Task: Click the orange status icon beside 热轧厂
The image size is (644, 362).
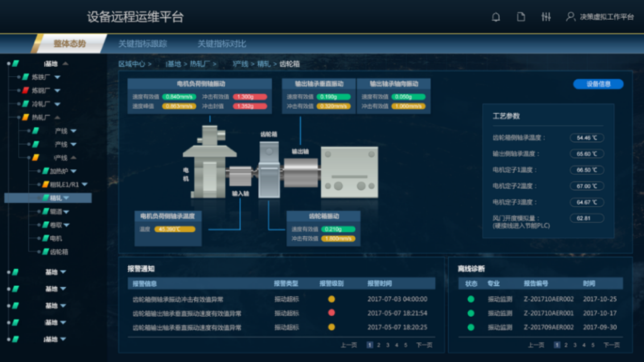Action: (26, 118)
